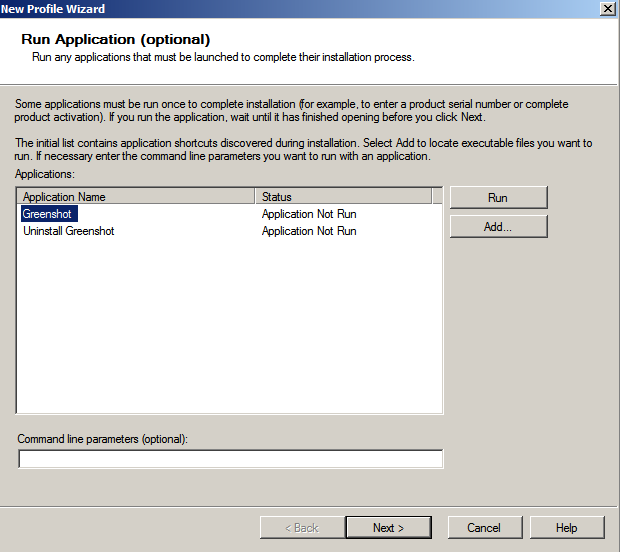
Task: Click the blank header right of Status
Action: coord(437,197)
